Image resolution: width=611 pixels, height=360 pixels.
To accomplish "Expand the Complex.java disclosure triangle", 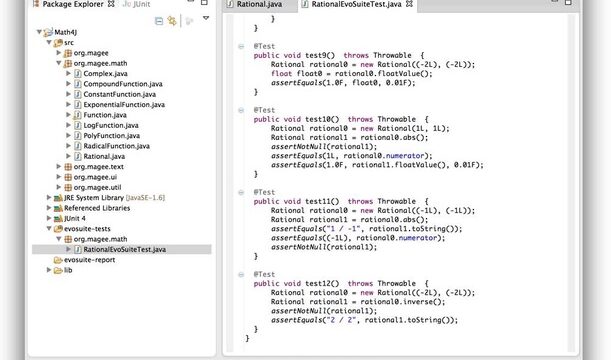I will 68,73.
